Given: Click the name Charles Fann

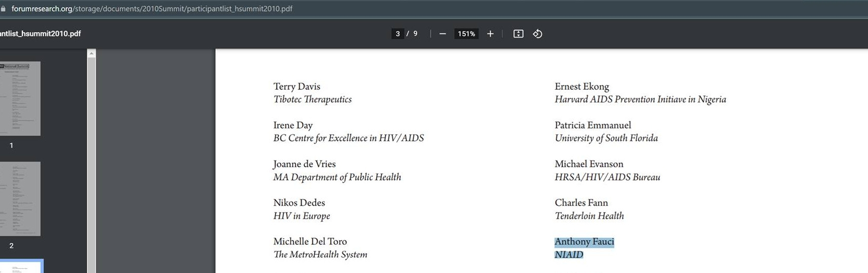Looking at the screenshot, I should (x=581, y=203).
